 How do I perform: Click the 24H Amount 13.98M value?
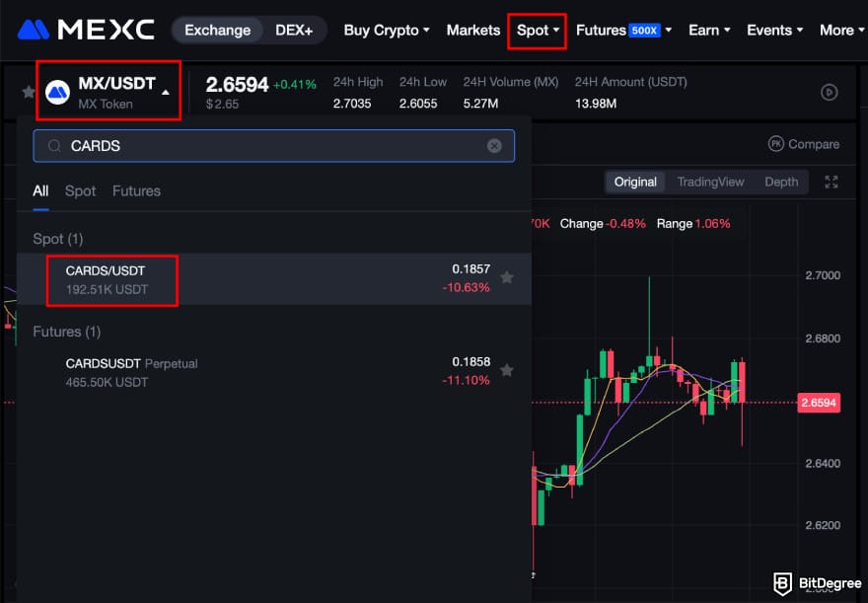click(x=595, y=104)
